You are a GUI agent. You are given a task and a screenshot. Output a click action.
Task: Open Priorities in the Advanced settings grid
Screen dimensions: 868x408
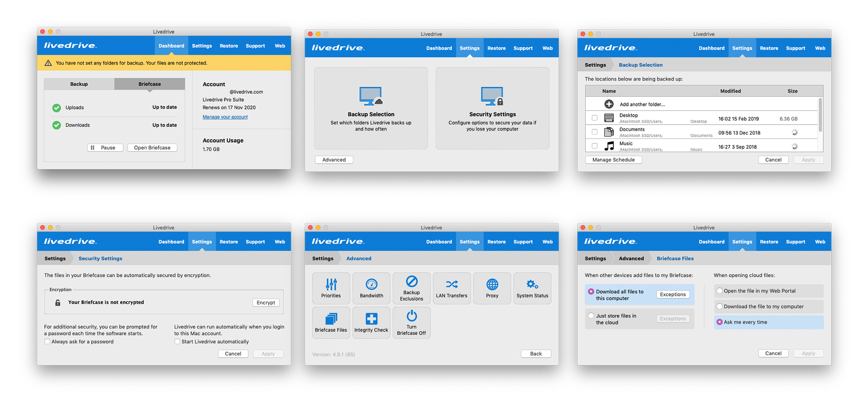pos(331,288)
